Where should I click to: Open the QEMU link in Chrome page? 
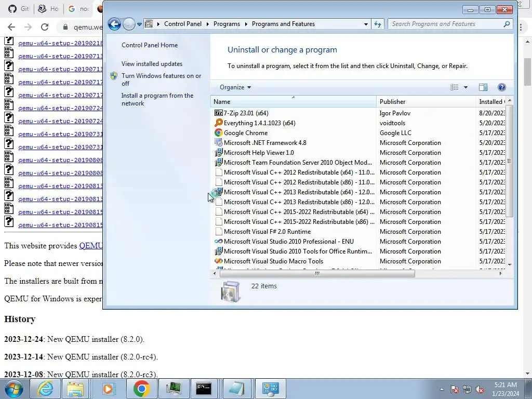point(90,246)
